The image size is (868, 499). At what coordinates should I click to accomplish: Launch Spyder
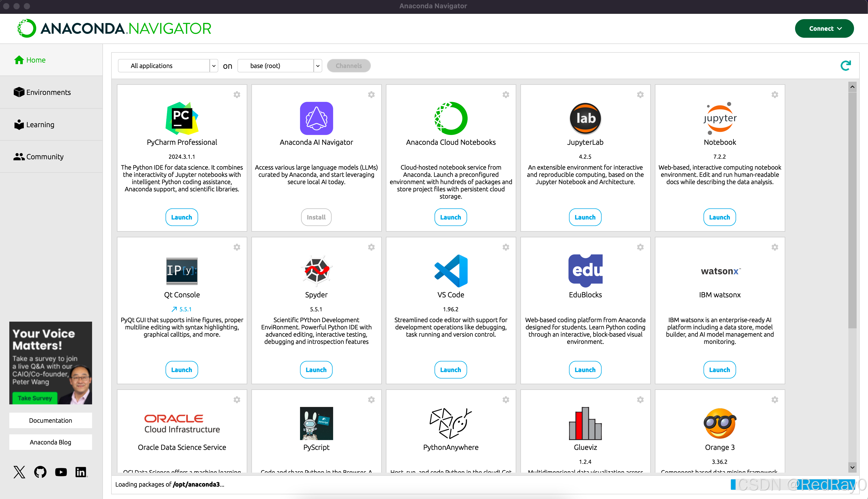(x=316, y=370)
